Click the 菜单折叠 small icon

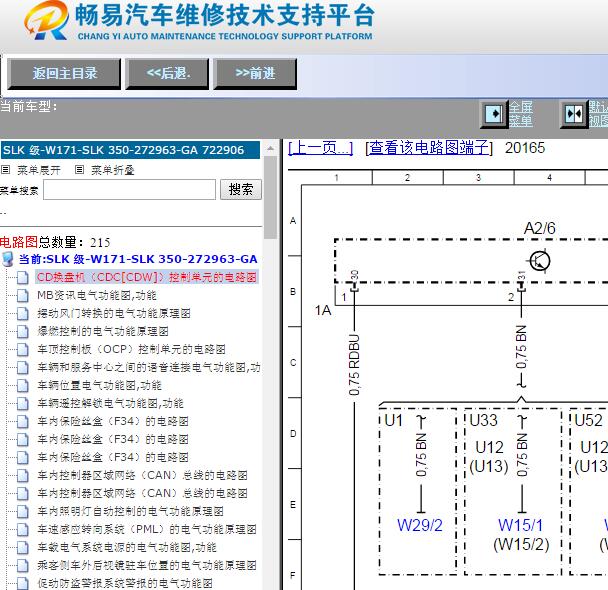(79, 169)
